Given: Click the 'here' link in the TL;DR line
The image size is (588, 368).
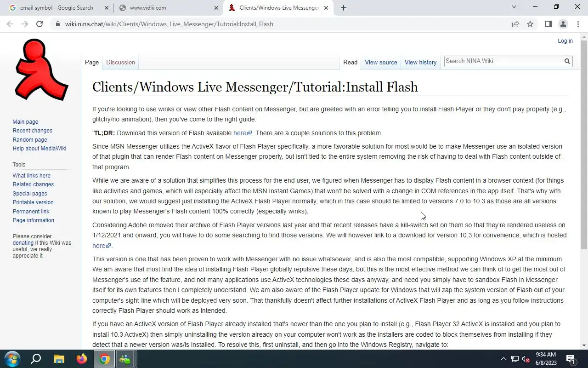Looking at the screenshot, I should (x=242, y=133).
